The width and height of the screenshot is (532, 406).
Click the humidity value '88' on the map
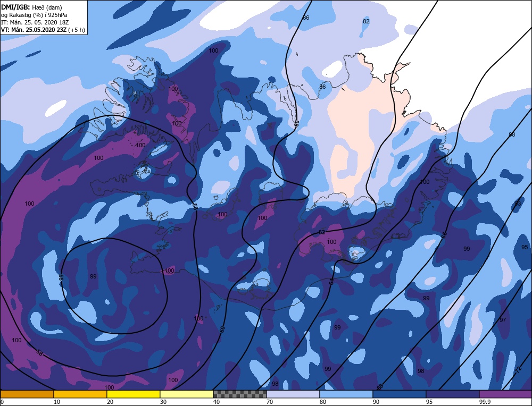(512, 134)
